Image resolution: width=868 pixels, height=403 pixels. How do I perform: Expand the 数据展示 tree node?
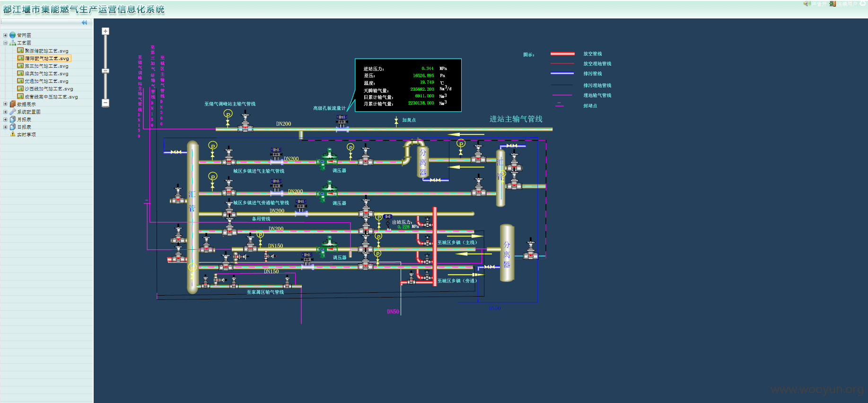pyautogui.click(x=5, y=104)
